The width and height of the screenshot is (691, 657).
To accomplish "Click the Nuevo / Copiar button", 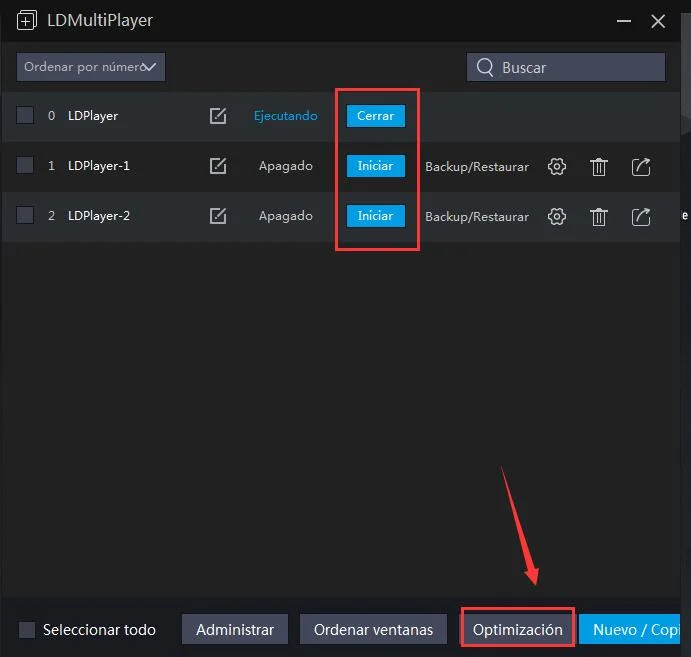I will tap(630, 629).
